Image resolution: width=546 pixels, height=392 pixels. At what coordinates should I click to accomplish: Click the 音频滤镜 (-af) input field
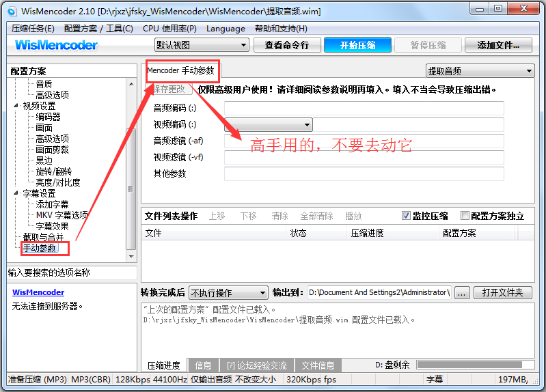[364, 141]
